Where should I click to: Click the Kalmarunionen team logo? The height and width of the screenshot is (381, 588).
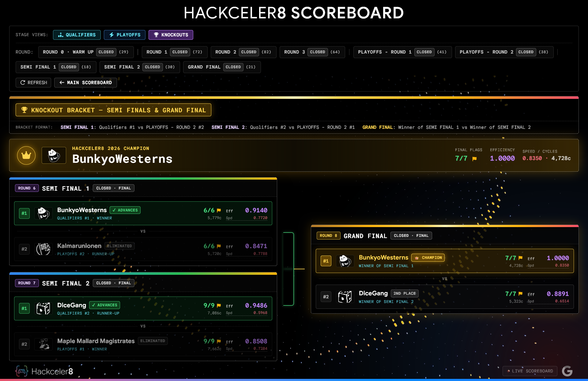(x=43, y=249)
